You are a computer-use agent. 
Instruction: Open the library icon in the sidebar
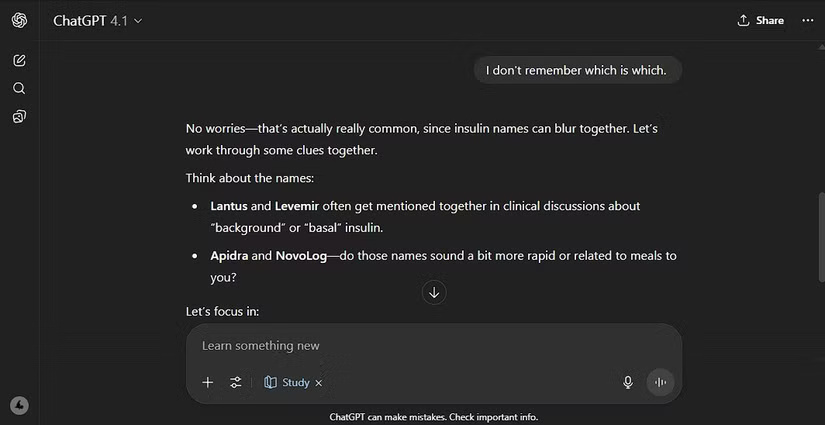click(19, 117)
